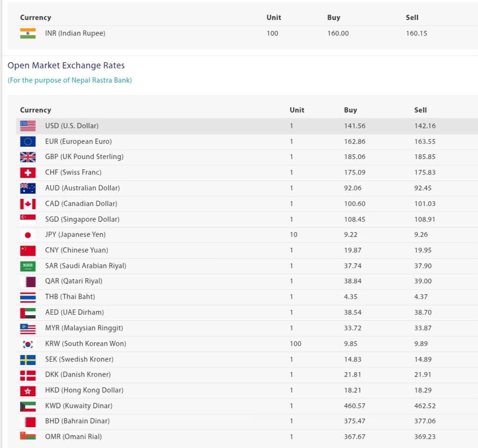Viewport: 478px width, 448px height.
Task: Click the Hong Kong flag icon
Action: [x=28, y=391]
